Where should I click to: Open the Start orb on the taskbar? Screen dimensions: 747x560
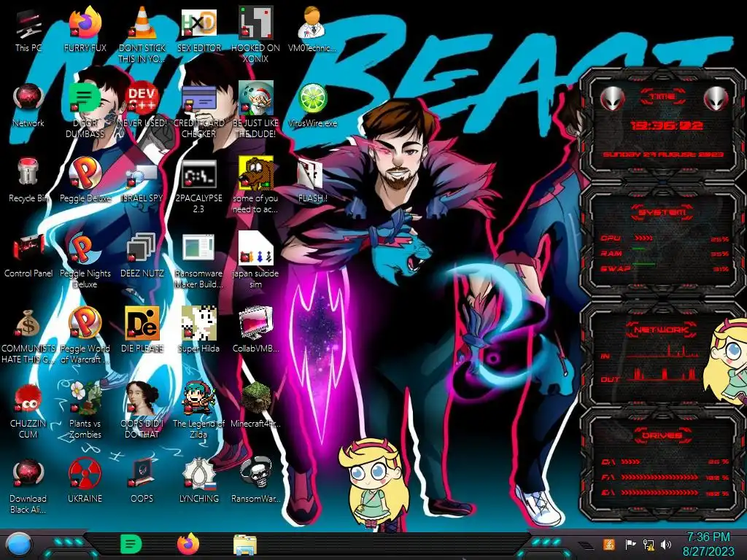coord(18,545)
